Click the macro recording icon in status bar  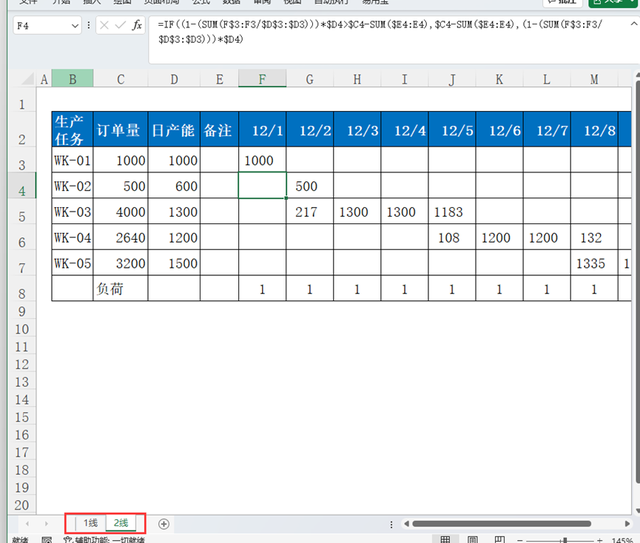tap(47, 540)
